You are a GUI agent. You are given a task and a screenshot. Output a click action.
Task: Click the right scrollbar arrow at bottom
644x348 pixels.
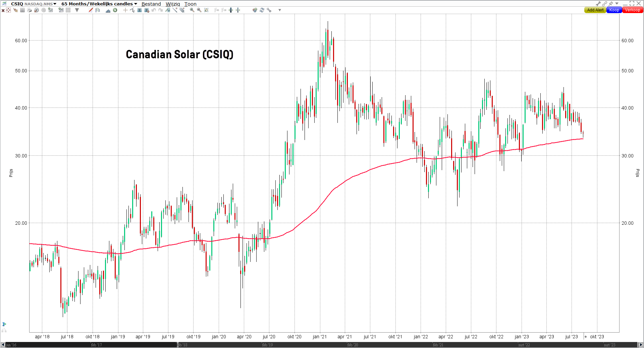click(x=641, y=345)
